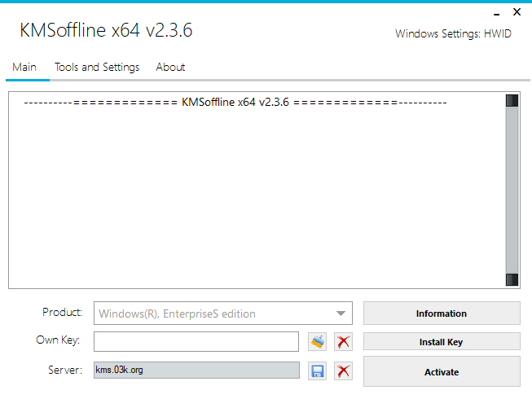Clear the Own Key field with red X

point(343,341)
